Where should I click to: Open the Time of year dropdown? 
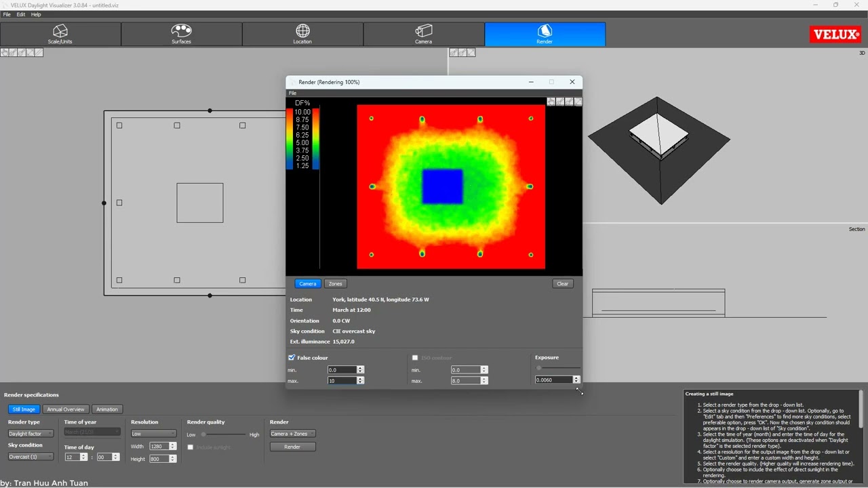92,432
